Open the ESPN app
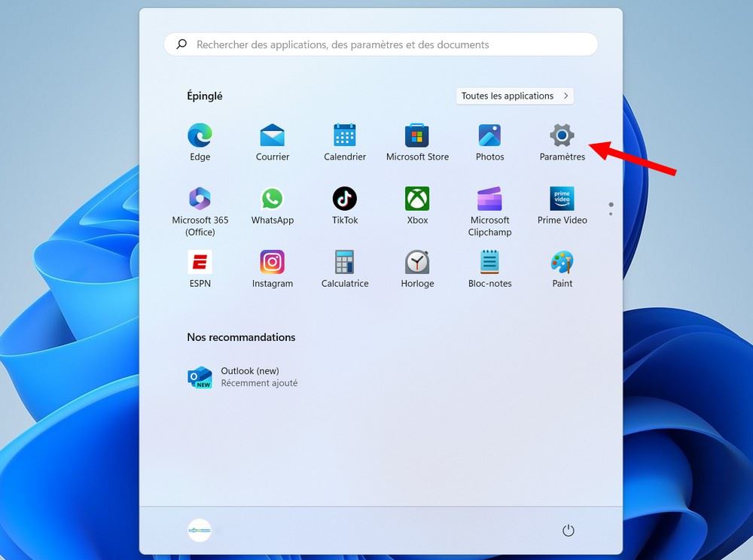753x560 pixels. (200, 269)
